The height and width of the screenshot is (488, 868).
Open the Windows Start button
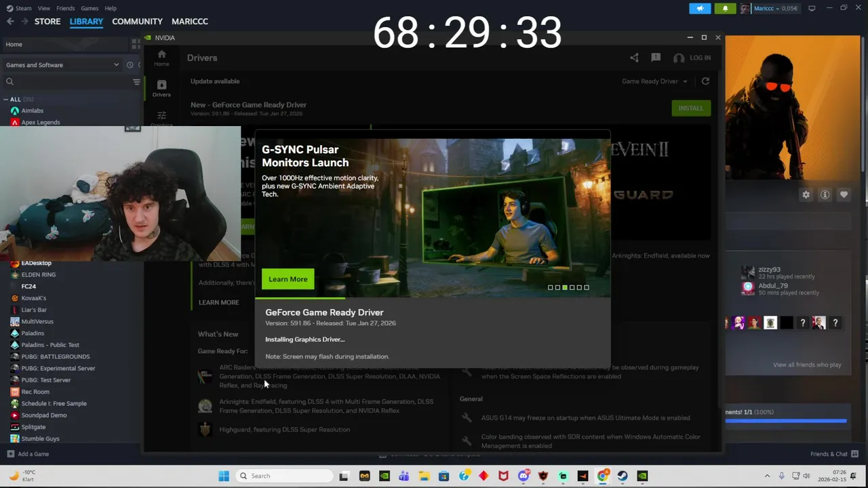[224, 476]
